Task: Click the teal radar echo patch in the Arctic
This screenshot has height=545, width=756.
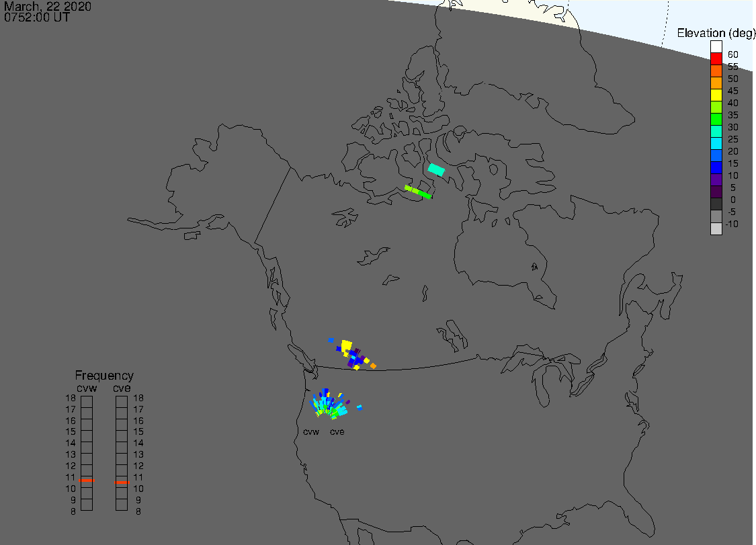Action: 436,170
